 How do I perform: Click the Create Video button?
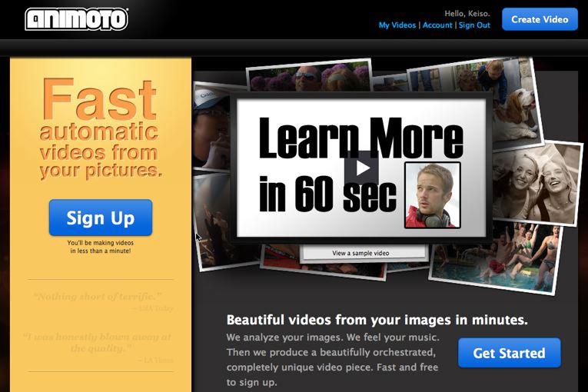tap(540, 19)
